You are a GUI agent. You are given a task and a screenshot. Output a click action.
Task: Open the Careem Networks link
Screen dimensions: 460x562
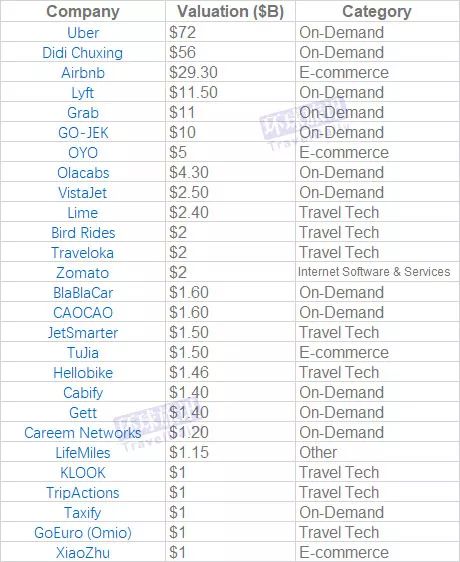[83, 433]
